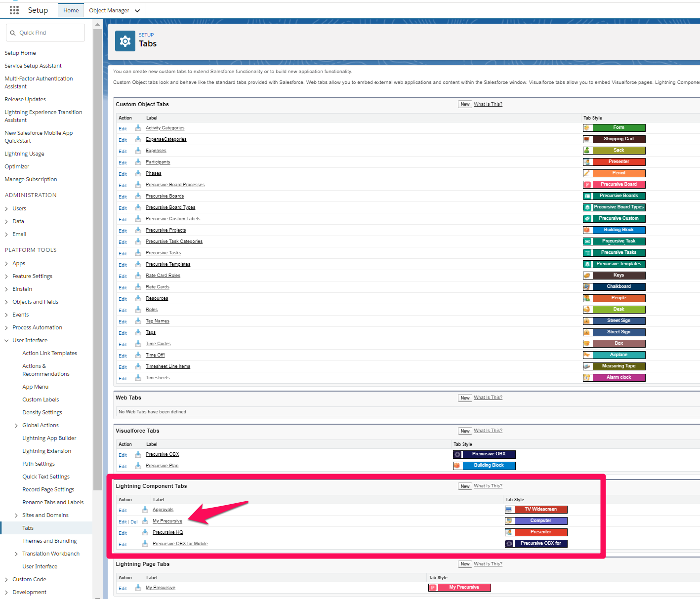Switch to the Home tab

(x=71, y=10)
